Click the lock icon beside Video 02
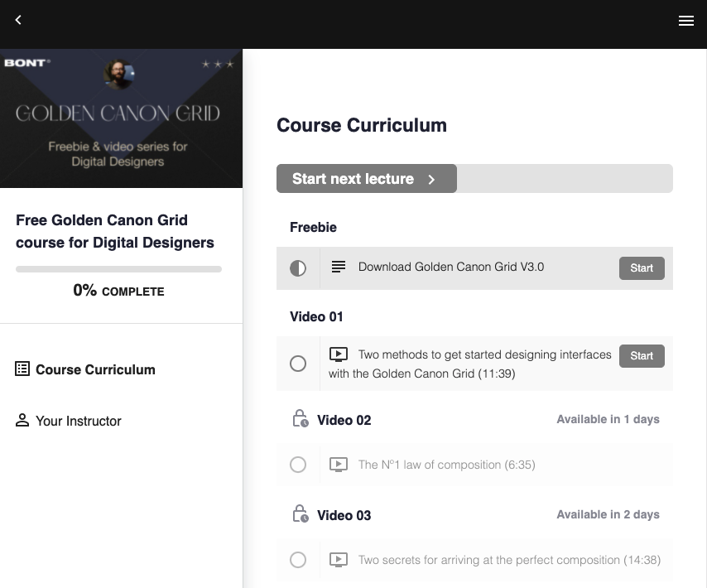707x588 pixels. coord(301,418)
